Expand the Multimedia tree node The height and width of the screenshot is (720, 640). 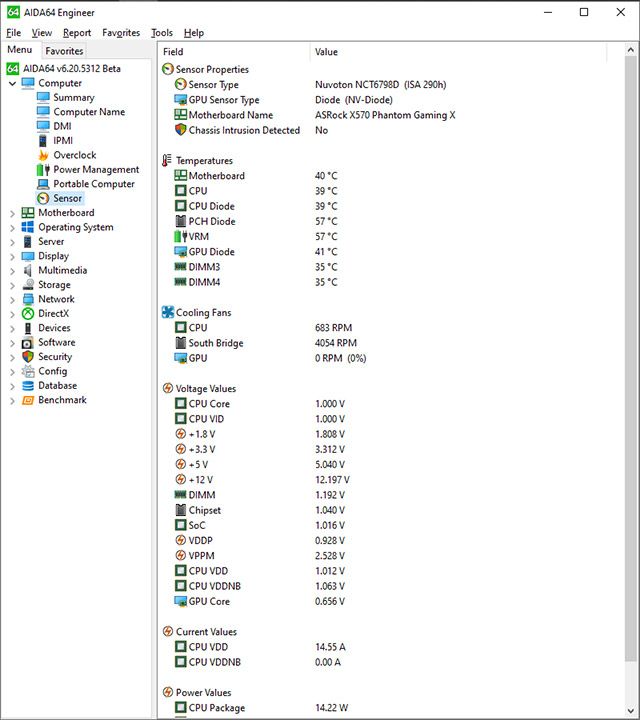[x=12, y=271]
